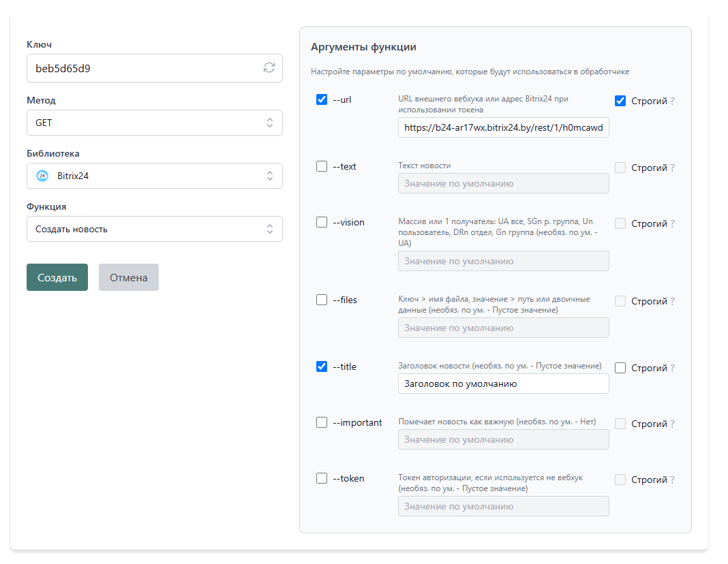Screen dimensions: 728x564
Task: Check Строгий for the --text argument
Action: click(x=620, y=168)
